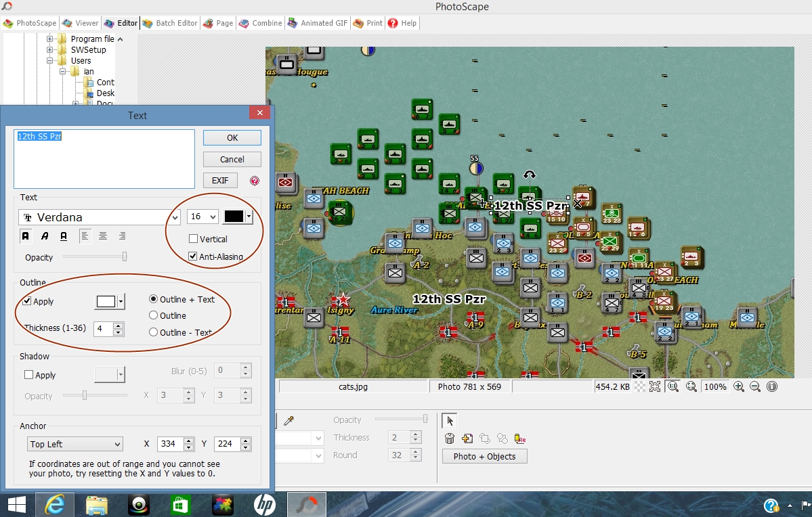Open the font size 16 dropdown
Image resolution: width=812 pixels, height=517 pixels.
(x=213, y=217)
